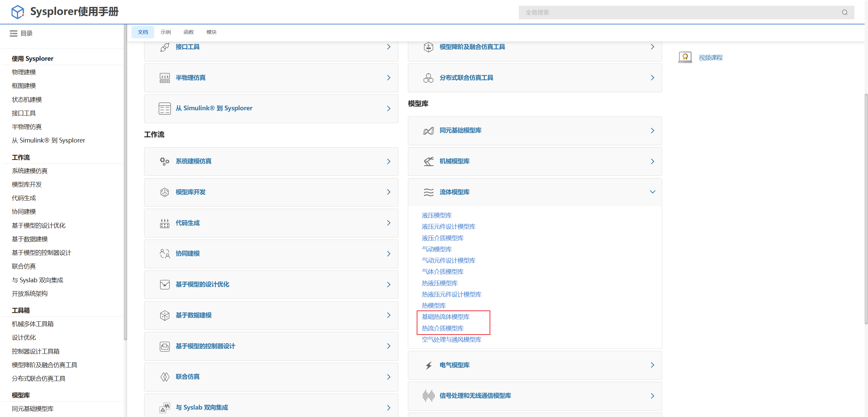This screenshot has height=417, width=868.
Task: Open the 气体介质模型库 link
Action: (442, 272)
